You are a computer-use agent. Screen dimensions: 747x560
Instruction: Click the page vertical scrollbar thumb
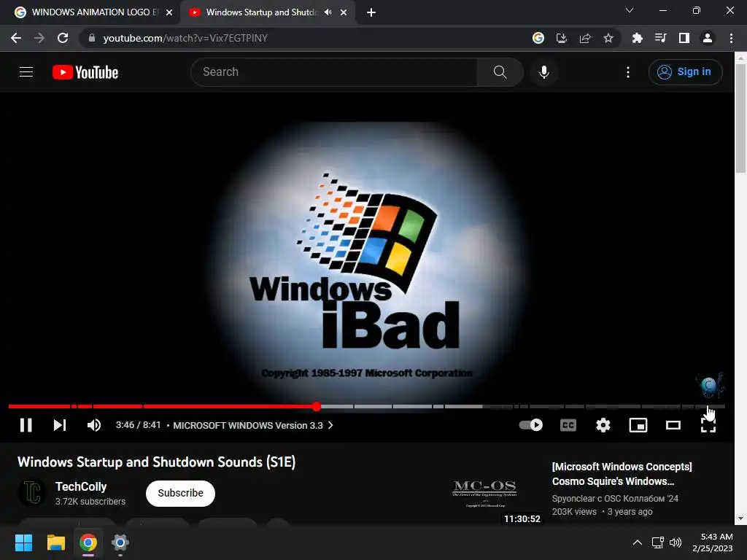pyautogui.click(x=740, y=118)
